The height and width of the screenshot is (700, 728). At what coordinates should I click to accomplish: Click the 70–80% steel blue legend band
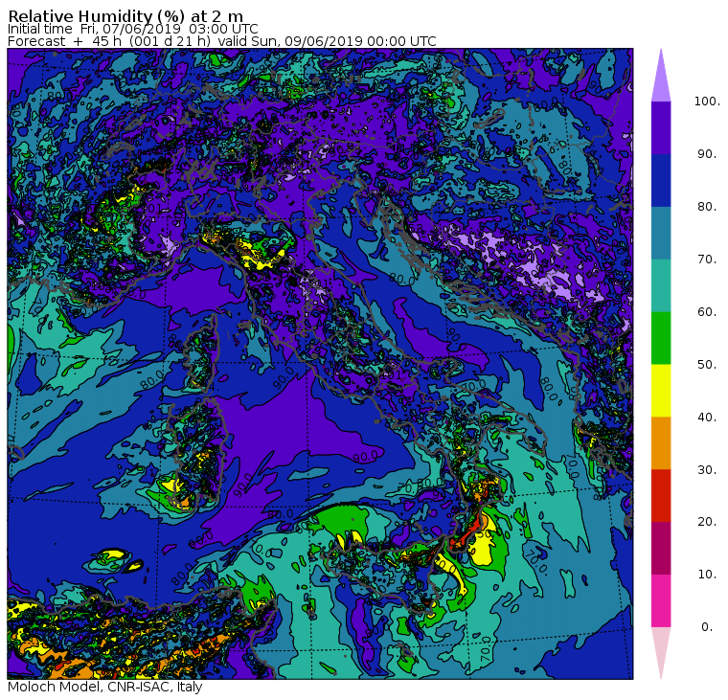[661, 233]
